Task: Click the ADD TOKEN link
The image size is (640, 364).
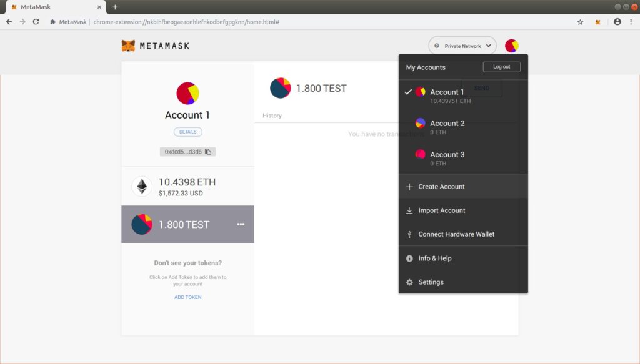Action: [187, 297]
